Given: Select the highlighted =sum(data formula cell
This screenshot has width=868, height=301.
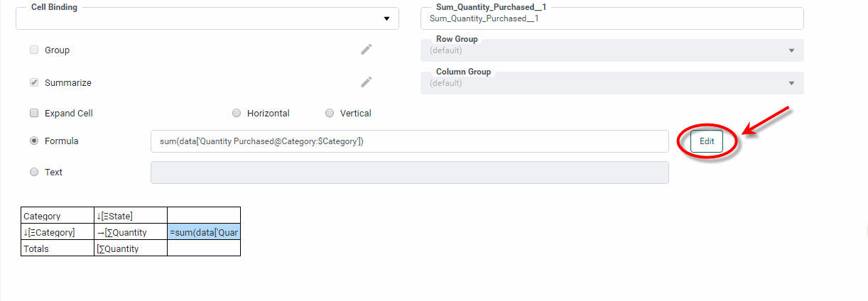Looking at the screenshot, I should click(x=204, y=232).
